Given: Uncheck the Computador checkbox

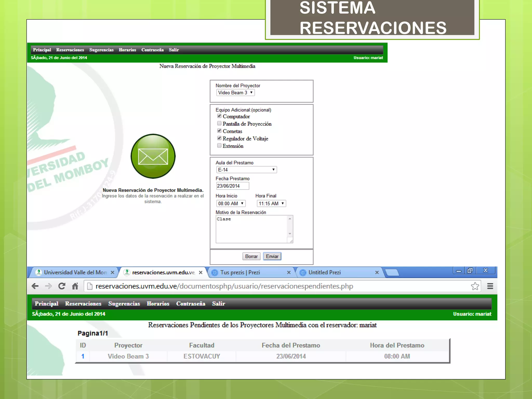Looking at the screenshot, I should (x=219, y=116).
